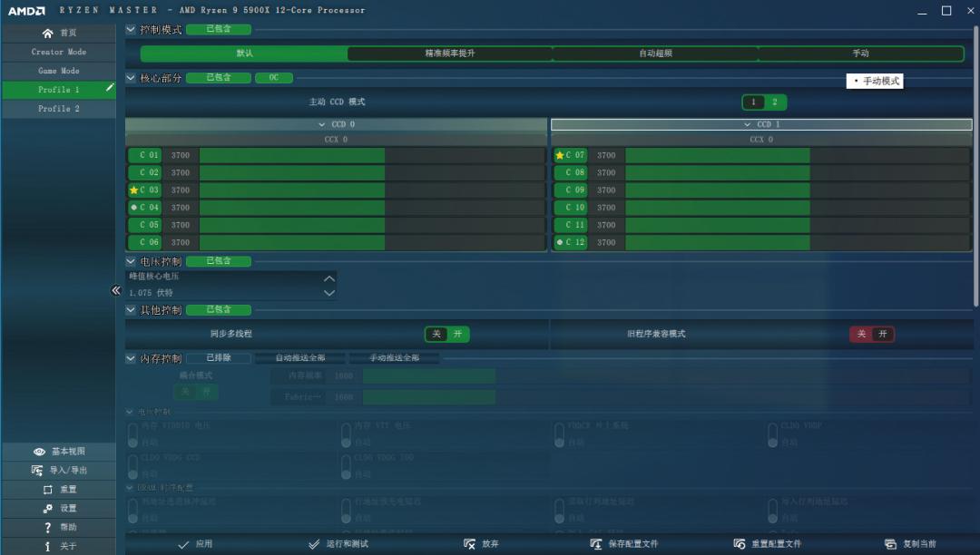
Task: Toggle Voltage Control included badge
Action: (x=219, y=261)
